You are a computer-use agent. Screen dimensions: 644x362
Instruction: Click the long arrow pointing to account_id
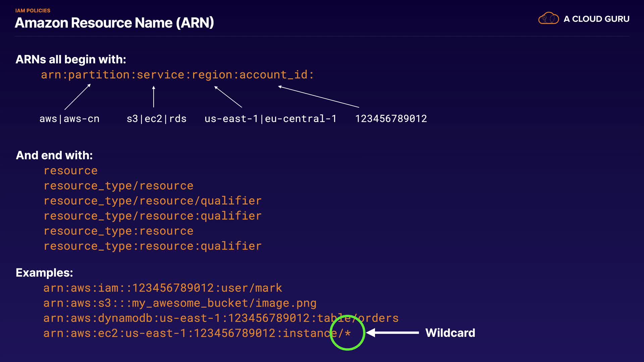(318, 97)
